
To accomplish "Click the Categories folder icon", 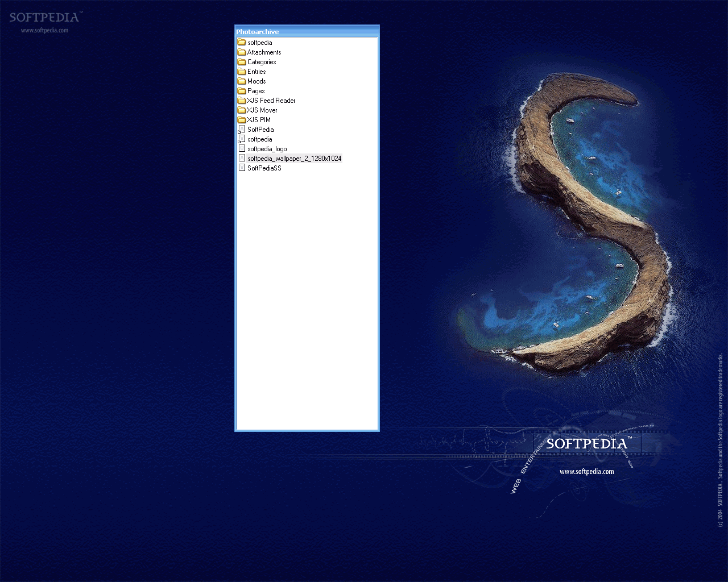I will coord(242,62).
